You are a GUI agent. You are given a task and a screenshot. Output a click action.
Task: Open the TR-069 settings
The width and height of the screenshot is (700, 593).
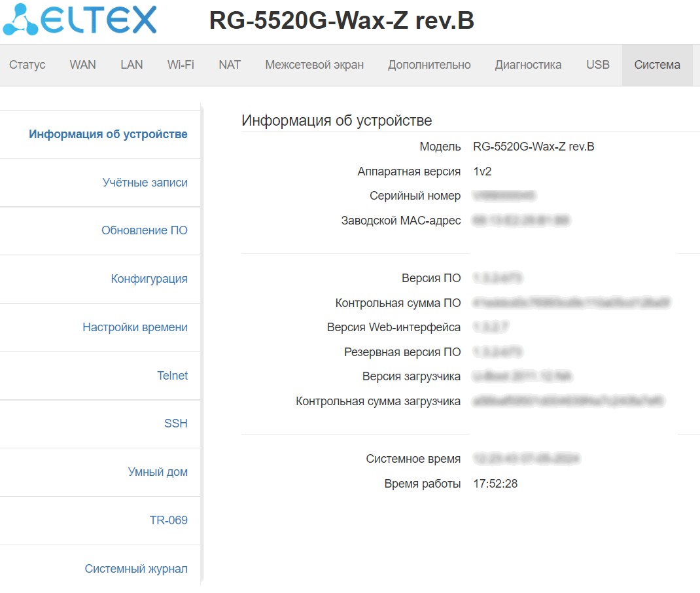click(168, 520)
